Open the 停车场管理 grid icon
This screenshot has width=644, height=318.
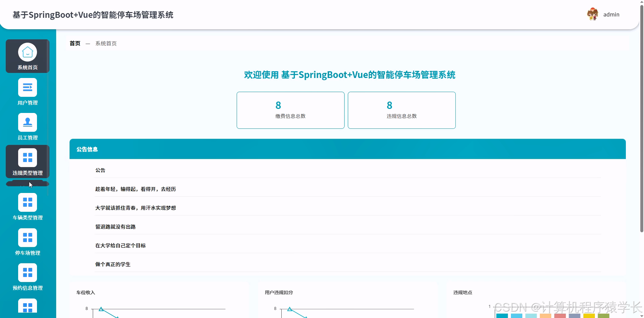(28, 238)
